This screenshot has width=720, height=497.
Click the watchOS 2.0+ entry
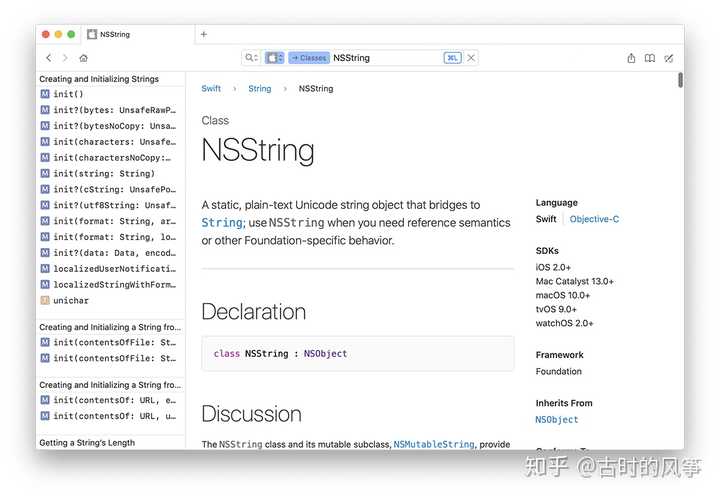[x=564, y=323]
